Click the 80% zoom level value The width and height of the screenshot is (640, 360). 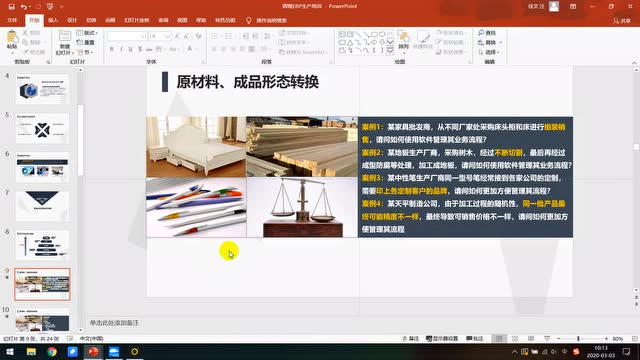pos(618,338)
